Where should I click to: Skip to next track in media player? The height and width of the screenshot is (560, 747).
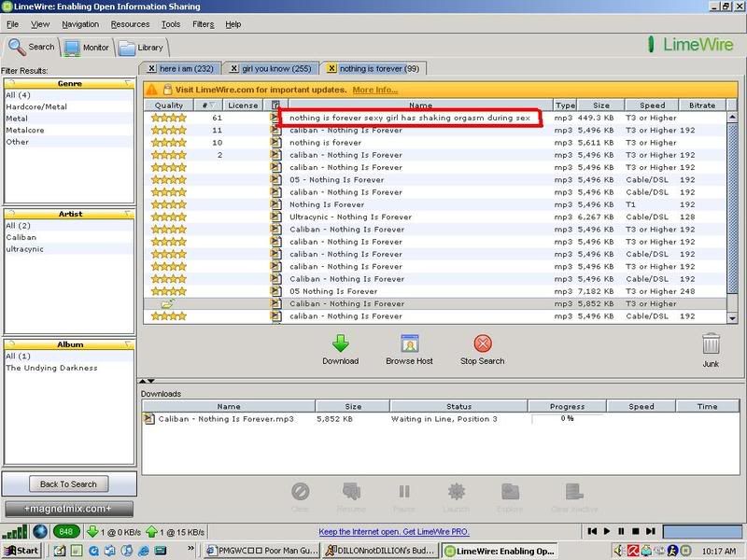click(651, 531)
